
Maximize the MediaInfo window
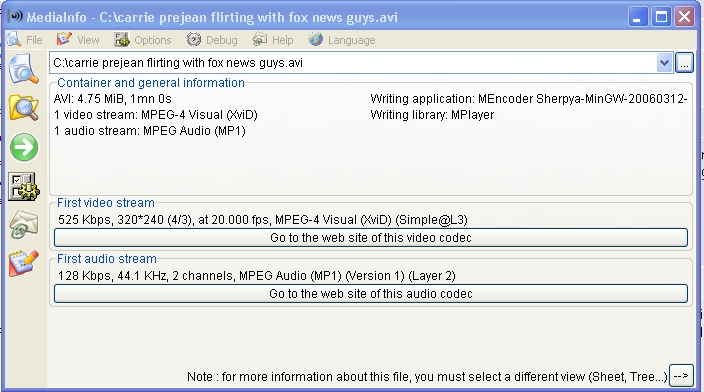coord(661,17)
